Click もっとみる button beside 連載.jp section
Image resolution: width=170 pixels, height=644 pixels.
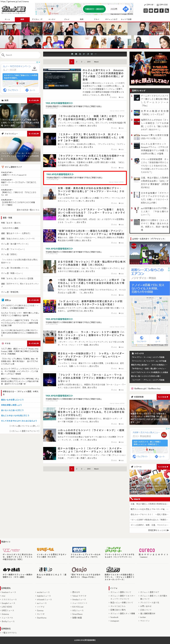click(x=34, y=300)
